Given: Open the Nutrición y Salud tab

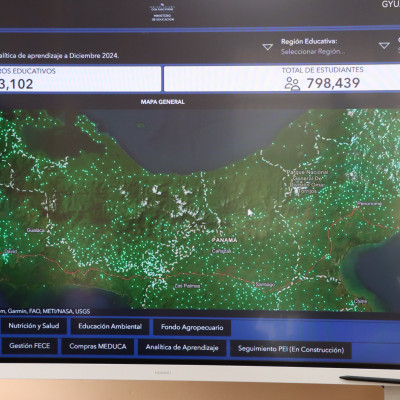Looking at the screenshot, I should coord(34,326).
